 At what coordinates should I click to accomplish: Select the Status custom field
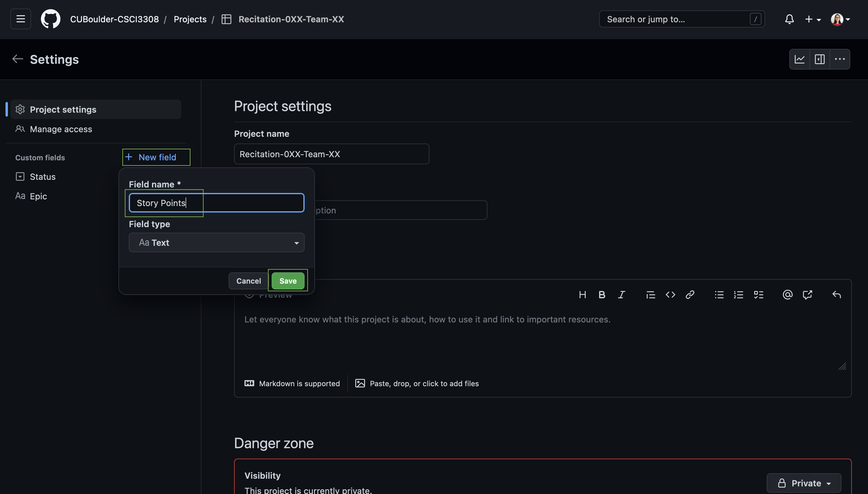click(x=36, y=176)
